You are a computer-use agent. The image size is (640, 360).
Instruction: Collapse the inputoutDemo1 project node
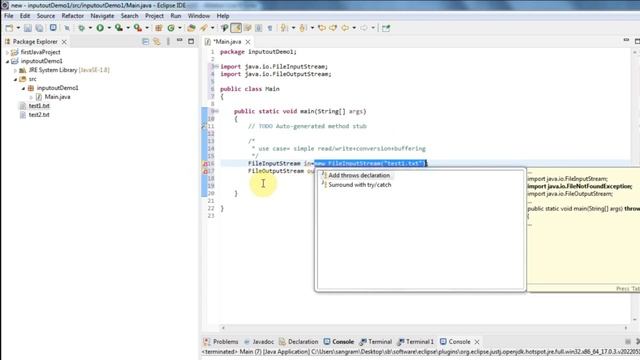click(7, 61)
